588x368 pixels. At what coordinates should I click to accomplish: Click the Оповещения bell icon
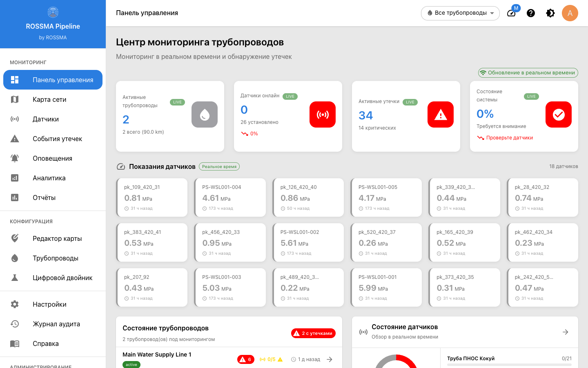pyautogui.click(x=15, y=158)
